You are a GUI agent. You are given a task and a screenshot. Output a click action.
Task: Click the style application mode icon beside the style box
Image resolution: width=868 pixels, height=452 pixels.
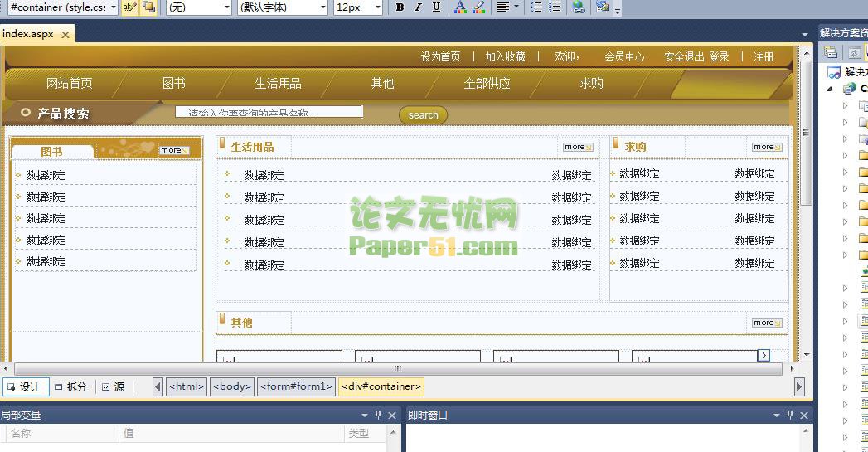click(129, 7)
